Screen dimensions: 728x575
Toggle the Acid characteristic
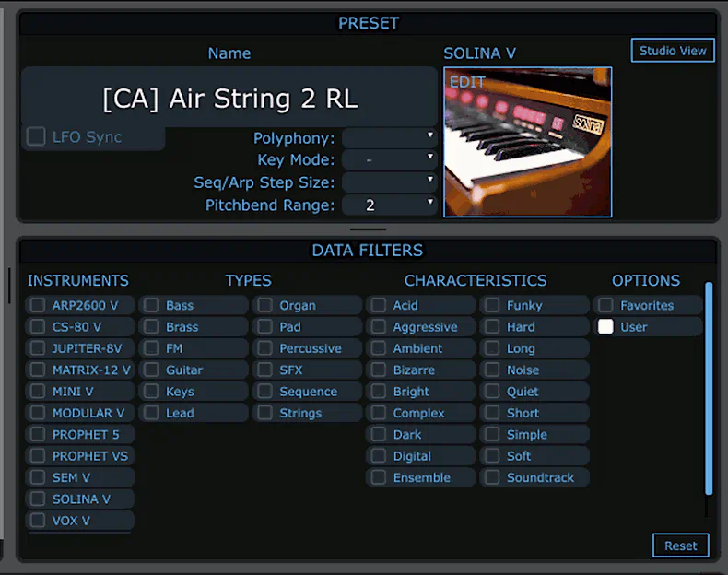point(379,305)
